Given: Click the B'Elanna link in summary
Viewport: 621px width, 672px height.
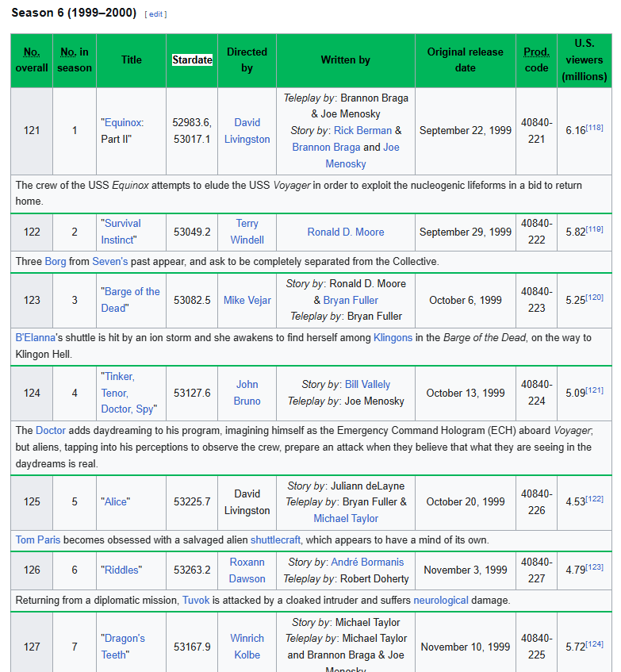Looking at the screenshot, I should point(36,338).
